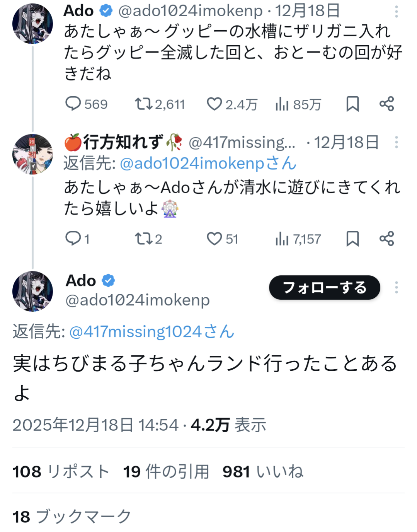Open more options on main Ado tweet
417x532 pixels.
point(396,287)
